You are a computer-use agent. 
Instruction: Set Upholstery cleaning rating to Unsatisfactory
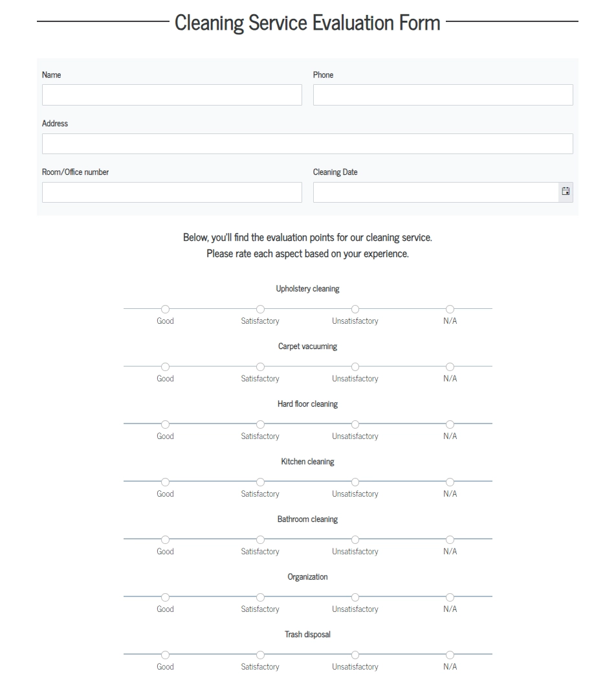pyautogui.click(x=355, y=309)
